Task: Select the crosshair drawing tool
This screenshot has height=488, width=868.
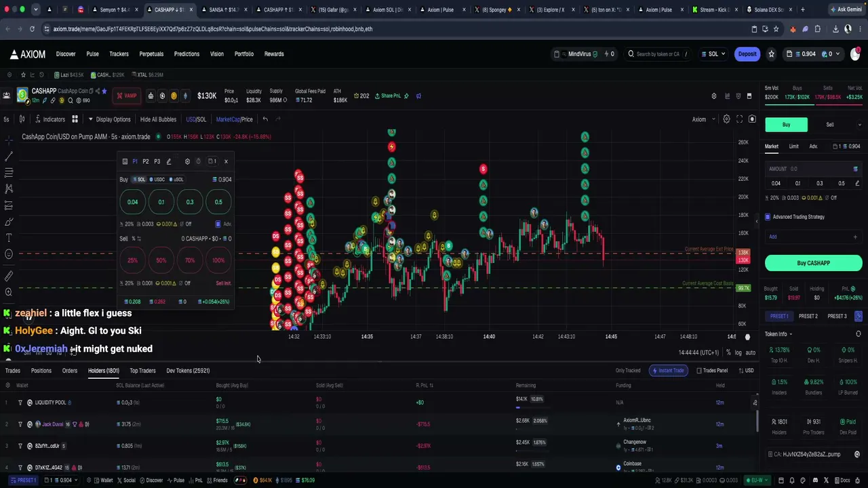Action: [x=9, y=139]
